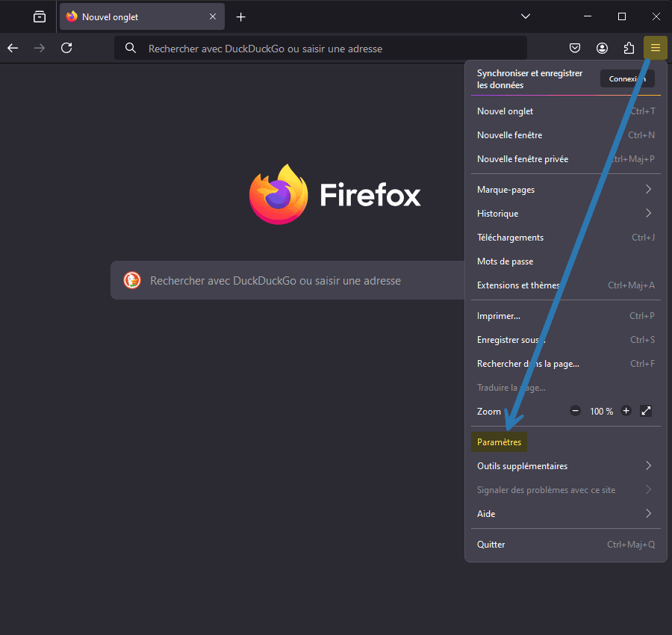Open Mots de passe
The width and height of the screenshot is (672, 635).
(x=566, y=261)
